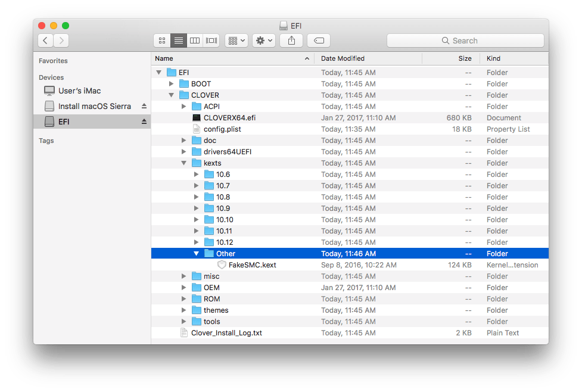Select the 'FakeSMC.kext' file name
The height and width of the screenshot is (392, 582).
click(253, 265)
